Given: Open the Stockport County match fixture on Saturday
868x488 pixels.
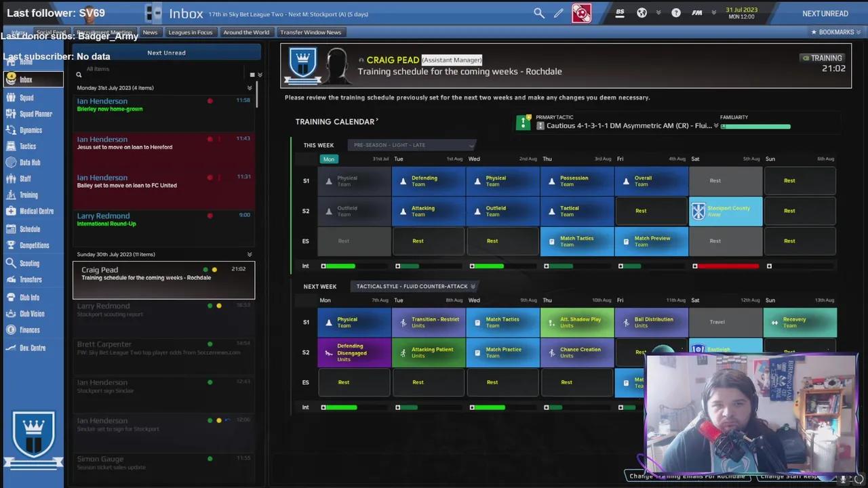Looking at the screenshot, I should pyautogui.click(x=726, y=211).
